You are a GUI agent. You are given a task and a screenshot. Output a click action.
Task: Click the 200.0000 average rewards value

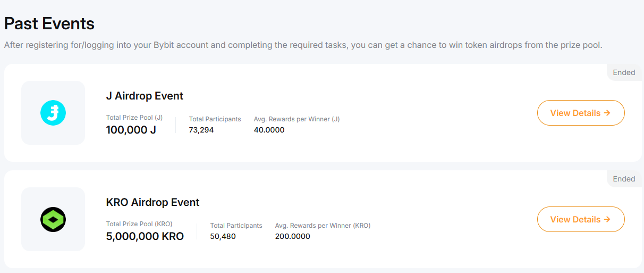292,236
